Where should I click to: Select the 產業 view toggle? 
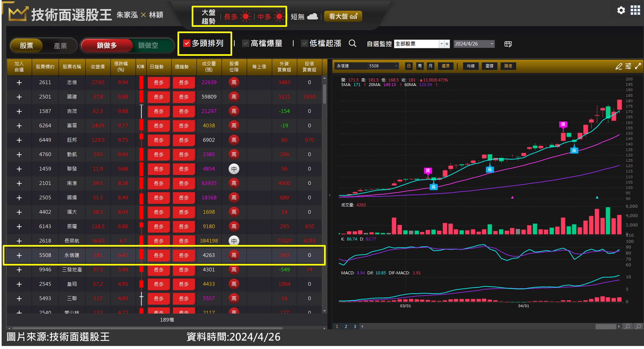60,46
